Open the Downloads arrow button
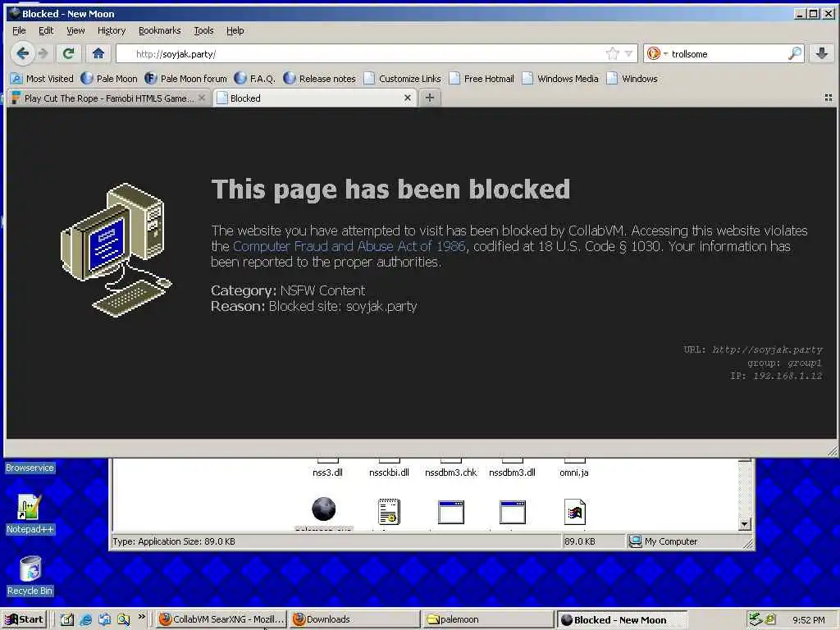Image resolution: width=840 pixels, height=630 pixels. pos(822,53)
